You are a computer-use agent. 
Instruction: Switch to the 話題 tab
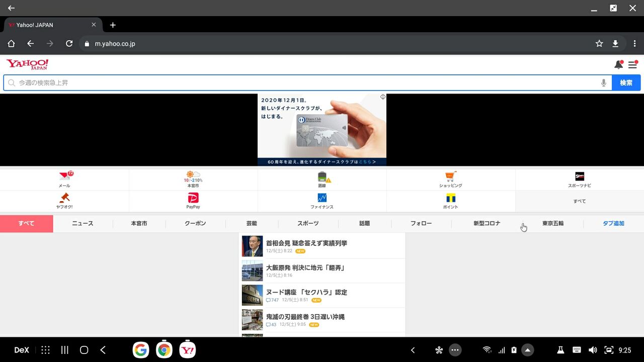tap(364, 224)
